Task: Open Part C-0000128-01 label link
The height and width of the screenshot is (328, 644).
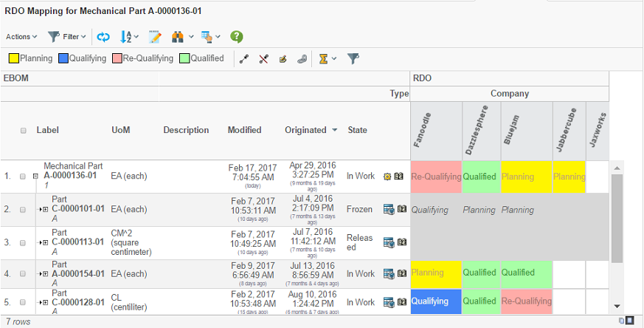Action: (78, 301)
